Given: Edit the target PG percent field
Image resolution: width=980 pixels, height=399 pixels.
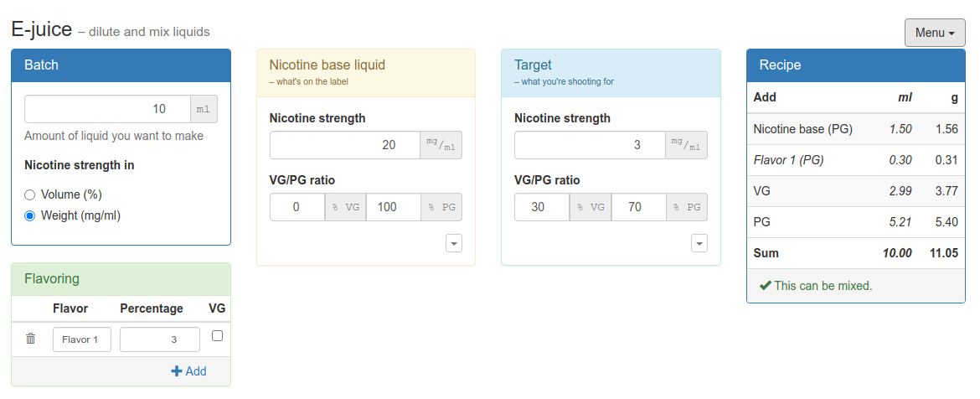Looking at the screenshot, I should click(x=638, y=207).
